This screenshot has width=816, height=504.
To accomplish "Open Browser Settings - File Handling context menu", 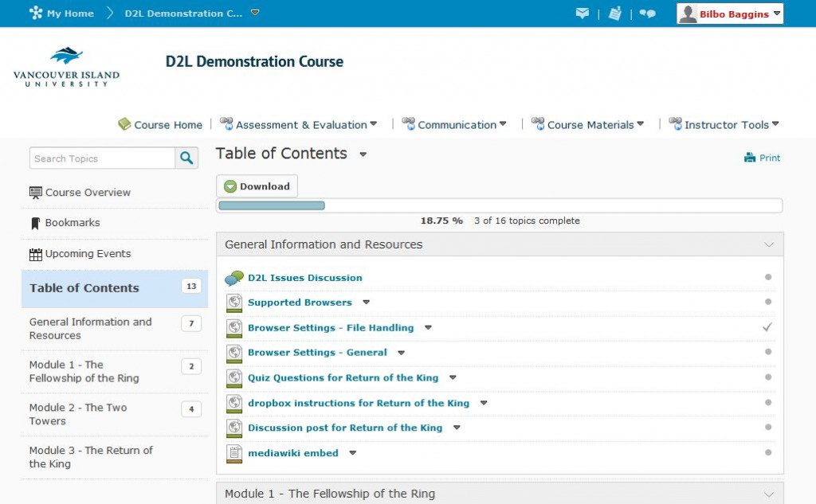I will 428,328.
